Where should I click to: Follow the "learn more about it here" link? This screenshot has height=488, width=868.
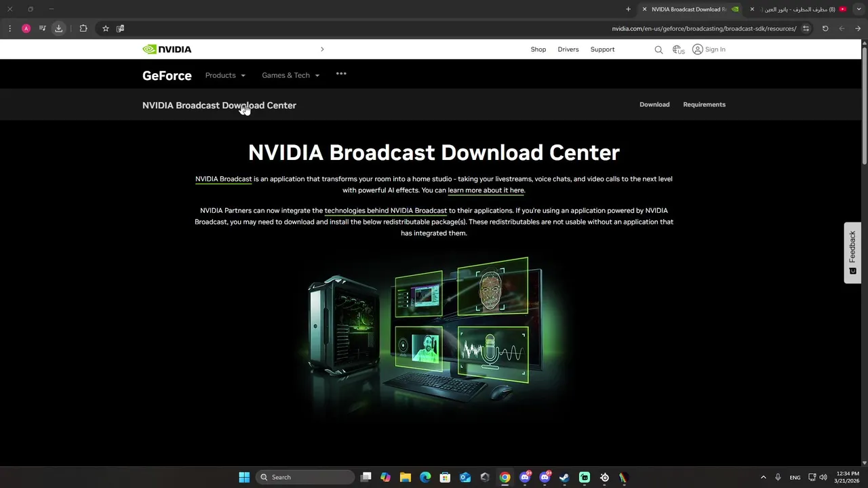(x=486, y=190)
